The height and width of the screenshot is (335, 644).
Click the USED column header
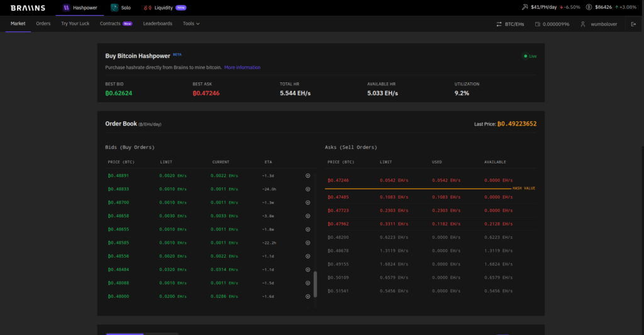[x=437, y=162]
